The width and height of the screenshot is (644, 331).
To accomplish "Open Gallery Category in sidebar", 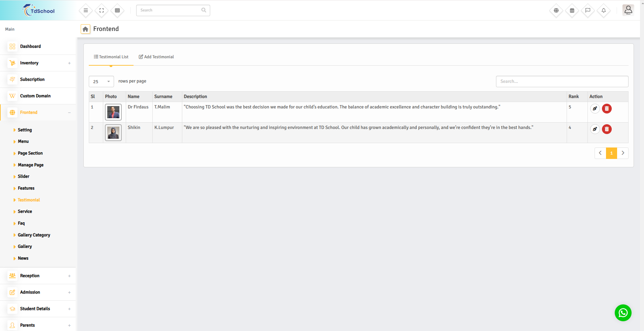I will tap(34, 235).
